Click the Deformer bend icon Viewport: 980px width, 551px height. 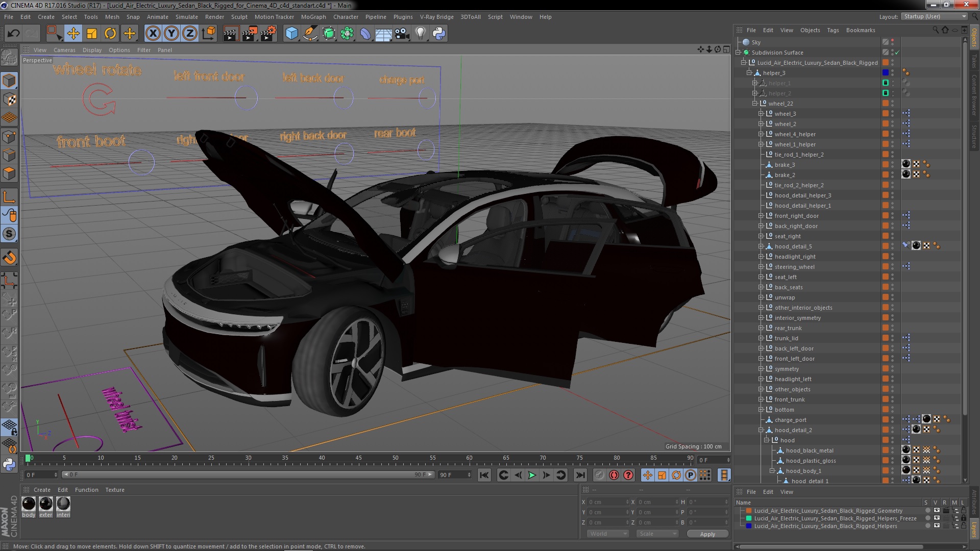pos(365,34)
